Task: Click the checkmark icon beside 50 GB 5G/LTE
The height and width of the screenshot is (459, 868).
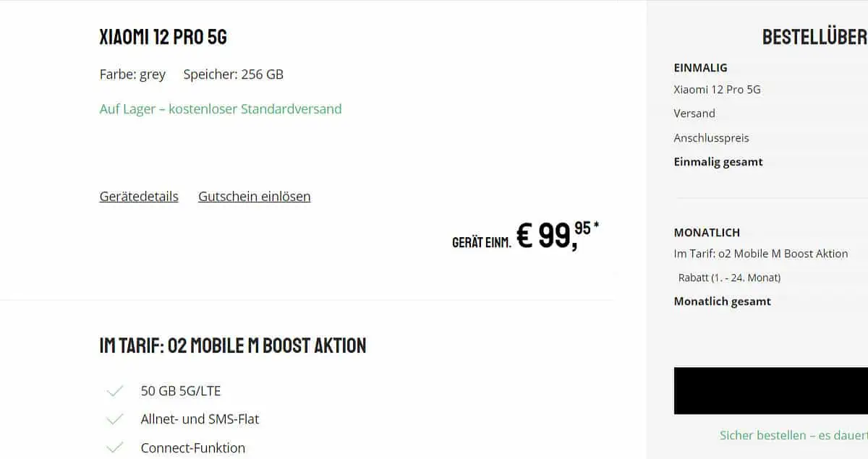Action: pos(114,390)
